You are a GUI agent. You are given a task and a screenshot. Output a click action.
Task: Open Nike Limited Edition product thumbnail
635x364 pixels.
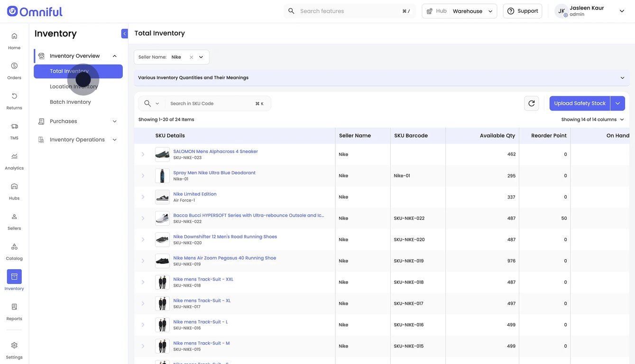coord(162,197)
